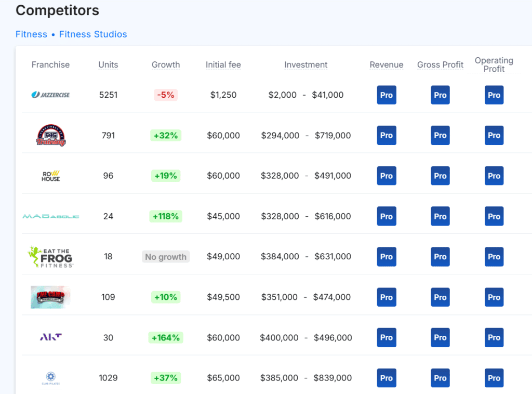Image resolution: width=532 pixels, height=394 pixels.
Task: Click the Revenue column header
Action: pyautogui.click(x=387, y=64)
